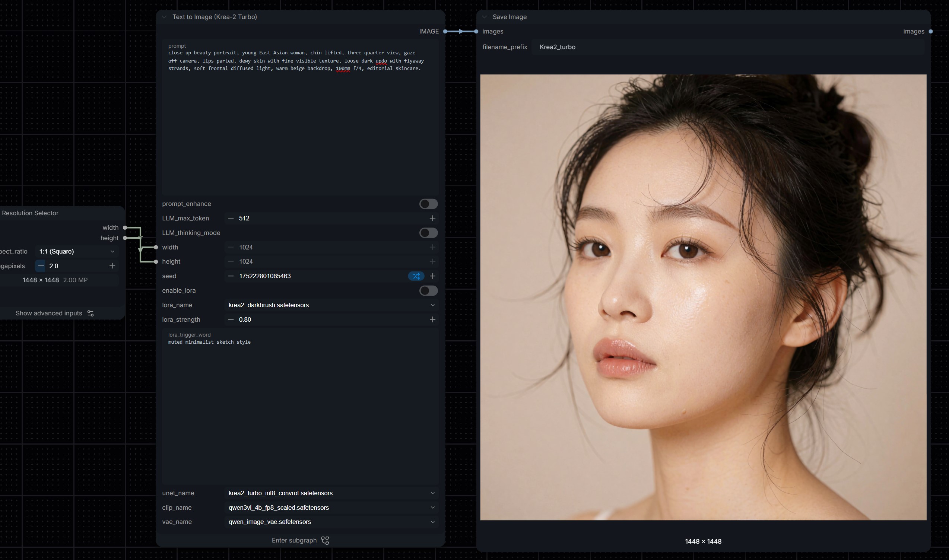Decrease seed value with minus icon

(x=231, y=276)
